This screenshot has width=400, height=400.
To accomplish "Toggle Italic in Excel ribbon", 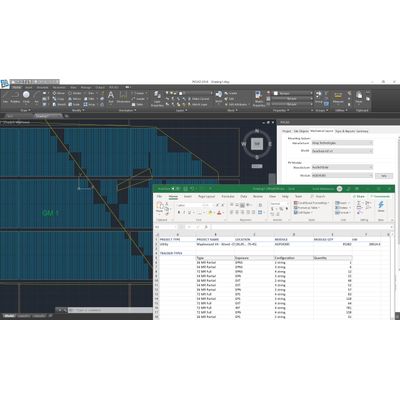I will click(184, 212).
